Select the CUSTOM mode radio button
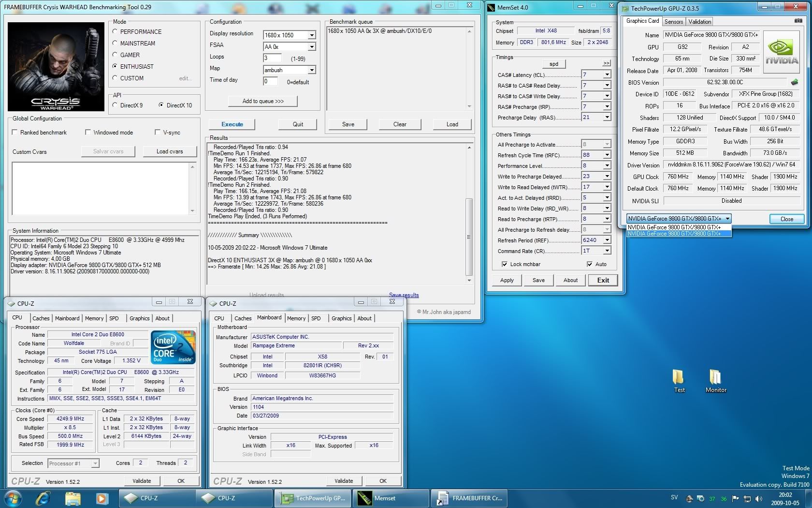 coord(115,78)
